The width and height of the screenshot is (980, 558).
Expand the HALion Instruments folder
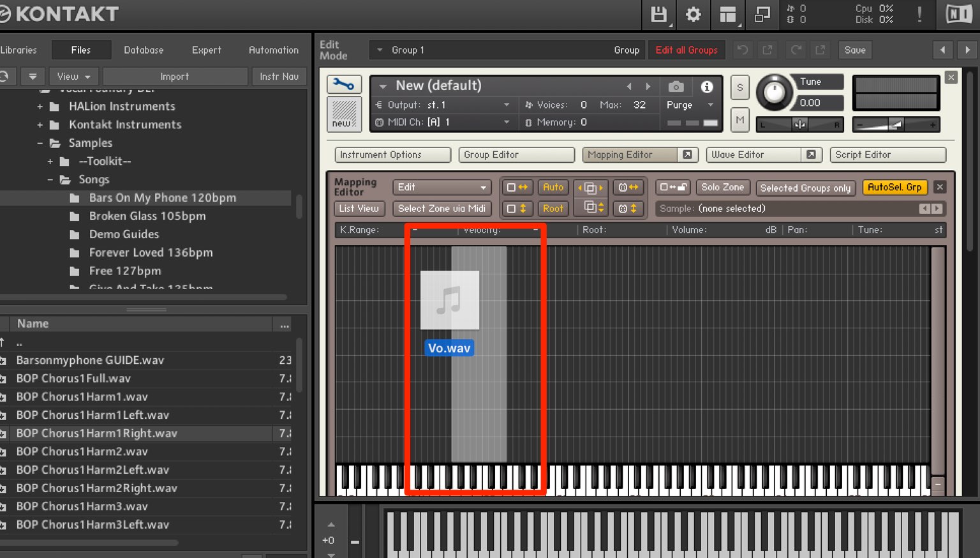coord(40,107)
